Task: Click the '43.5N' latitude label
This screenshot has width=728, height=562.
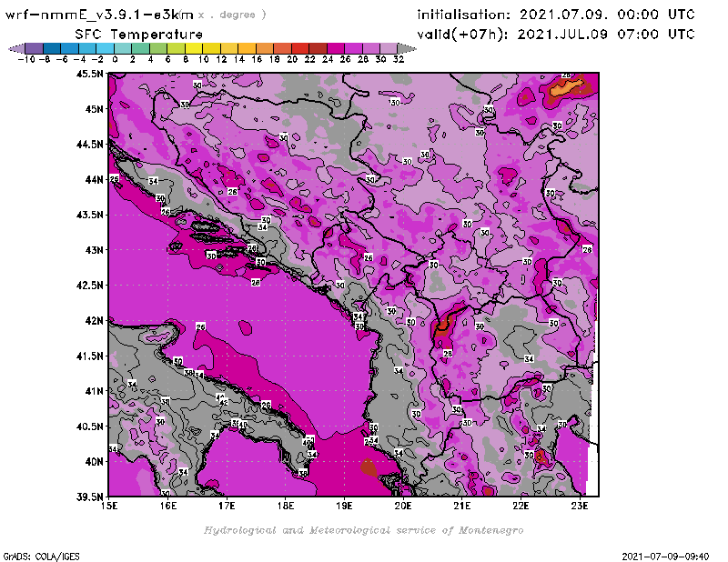Action: coord(89,215)
